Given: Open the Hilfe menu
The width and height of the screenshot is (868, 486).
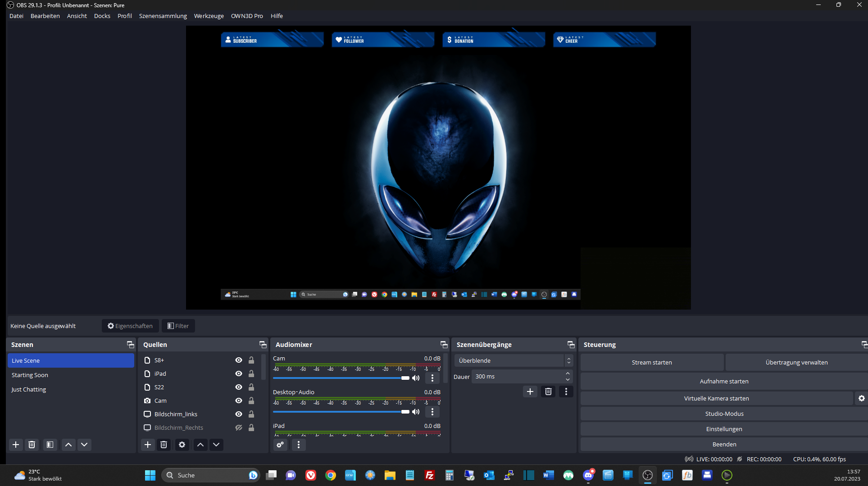Looking at the screenshot, I should pos(277,16).
